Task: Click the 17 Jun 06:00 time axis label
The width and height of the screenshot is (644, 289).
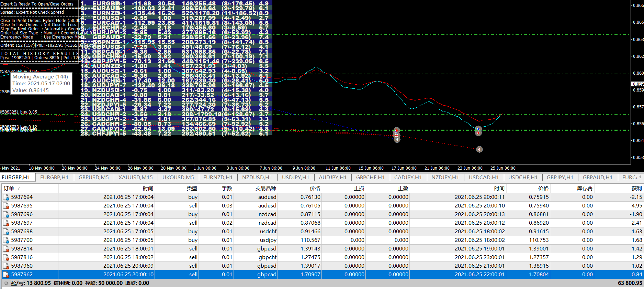Action: click(404, 168)
